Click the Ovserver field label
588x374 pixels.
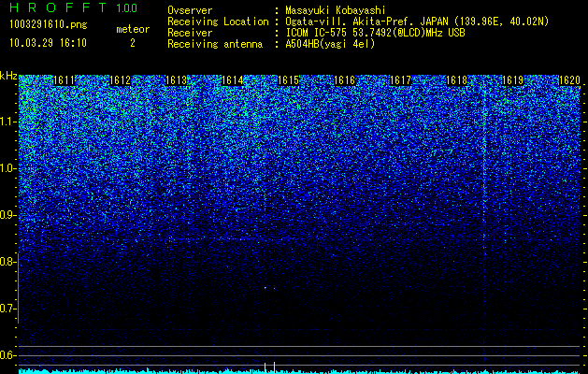point(190,10)
